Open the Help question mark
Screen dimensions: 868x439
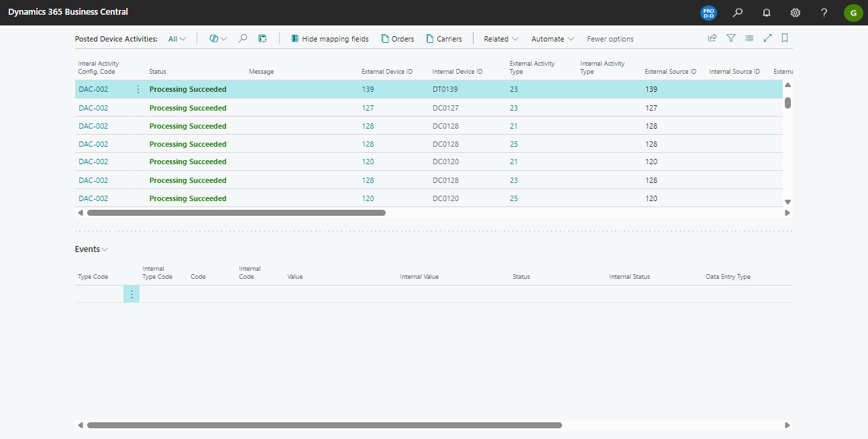pyautogui.click(x=824, y=13)
